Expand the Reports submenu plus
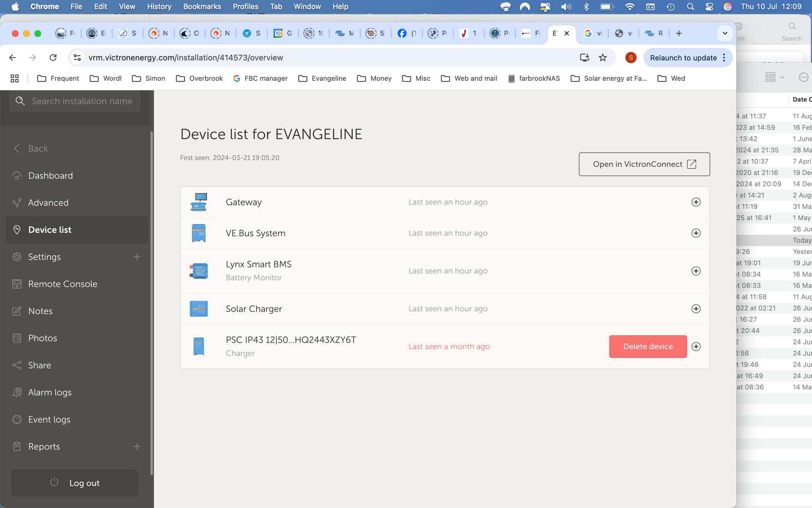812x508 pixels. click(x=137, y=447)
